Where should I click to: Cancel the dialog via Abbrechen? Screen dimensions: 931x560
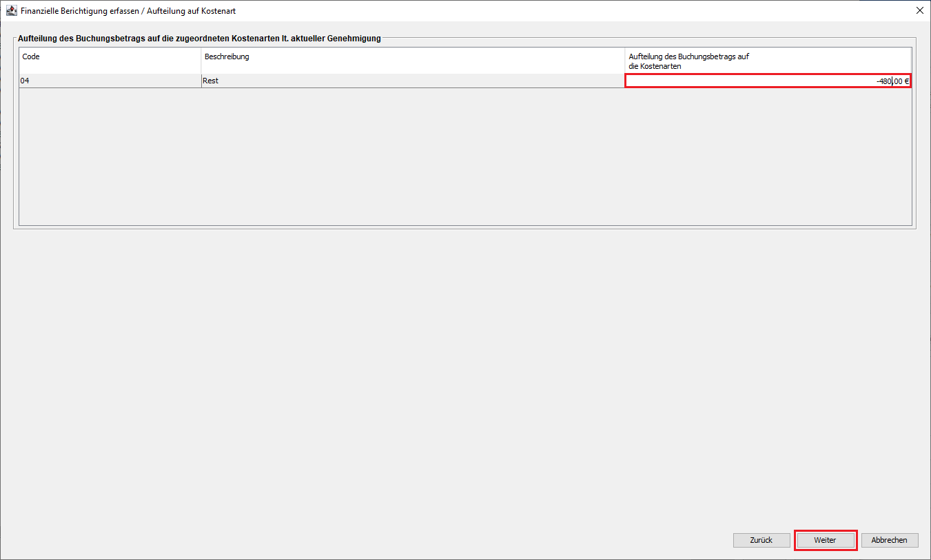pyautogui.click(x=889, y=540)
